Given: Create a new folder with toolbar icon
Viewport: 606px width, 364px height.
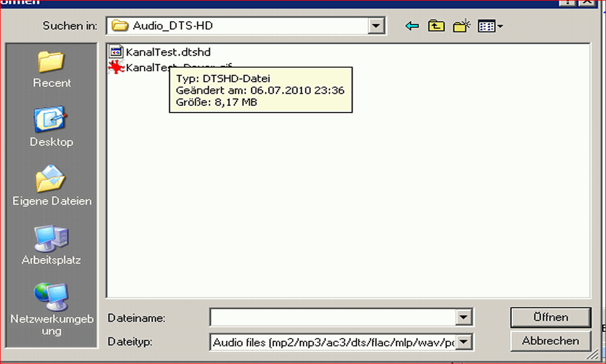Looking at the screenshot, I should pos(462,26).
